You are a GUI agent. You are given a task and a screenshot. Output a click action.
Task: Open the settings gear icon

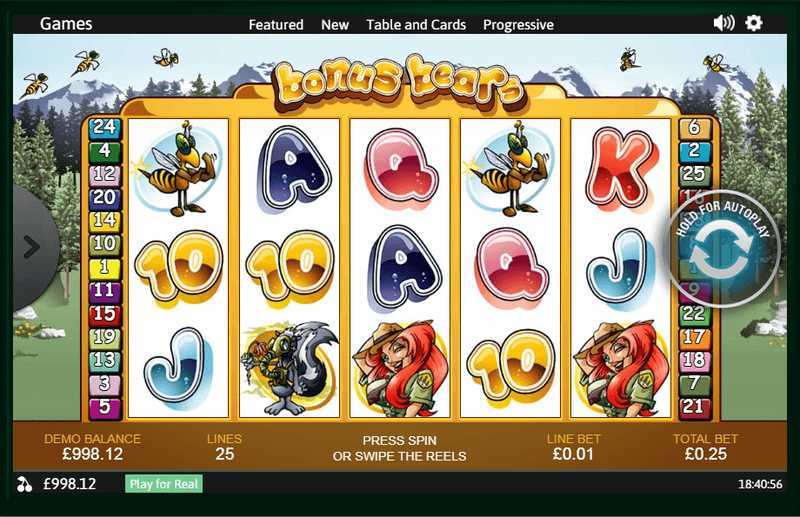pos(754,23)
